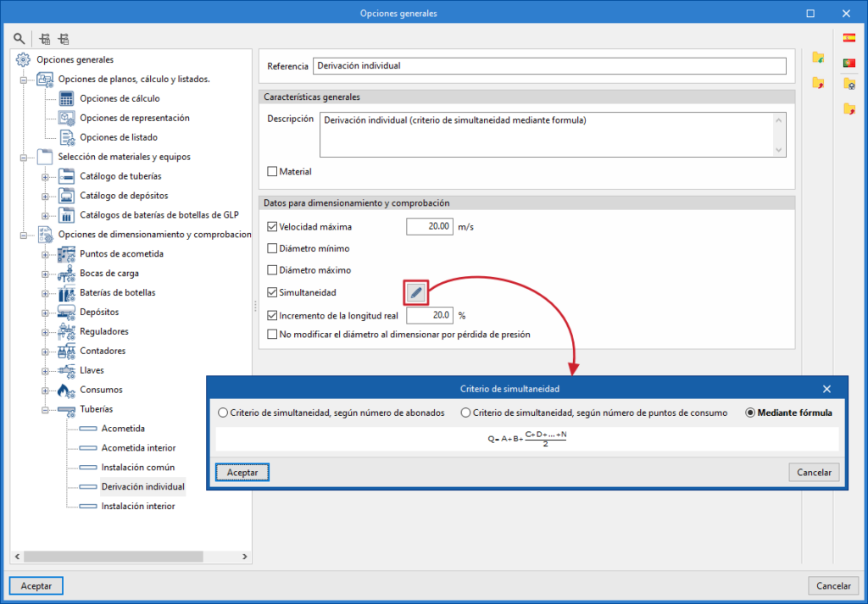Click the pencil icon to edit Simultaneidad
Screen dimensions: 868x604
click(416, 292)
